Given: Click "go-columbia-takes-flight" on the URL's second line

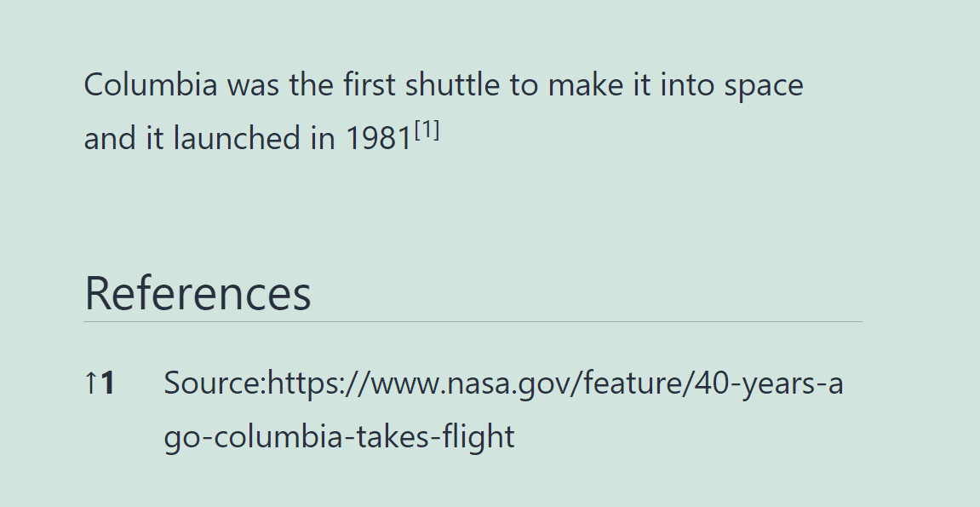Looking at the screenshot, I should (339, 437).
